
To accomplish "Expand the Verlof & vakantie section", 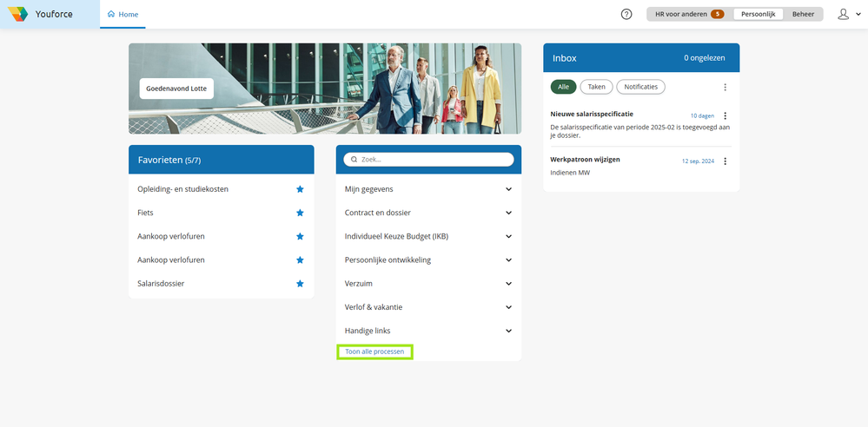I will coord(428,307).
